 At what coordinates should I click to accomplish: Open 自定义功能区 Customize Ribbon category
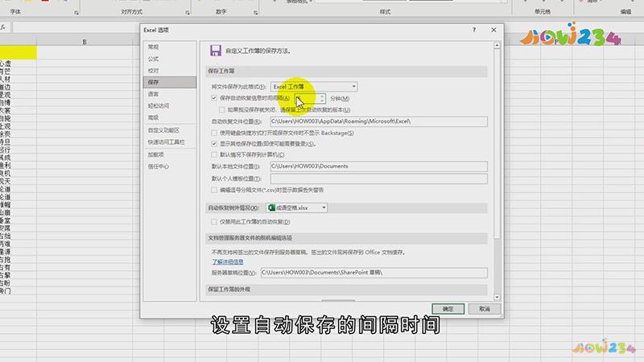click(170, 130)
